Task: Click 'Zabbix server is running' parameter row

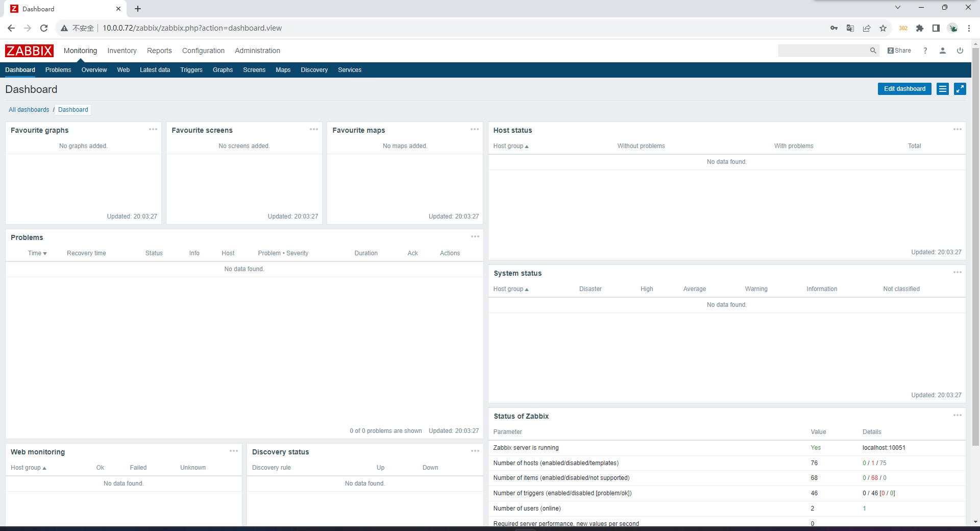Action: (x=727, y=448)
